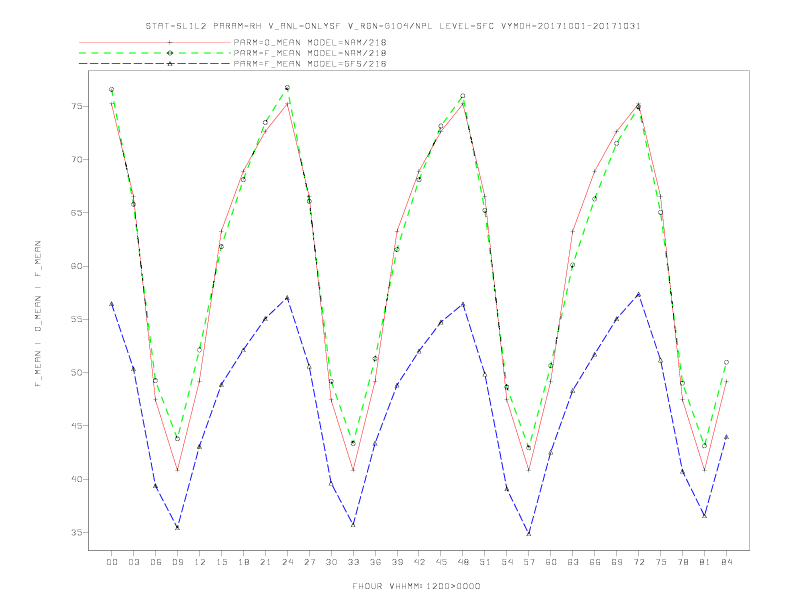Click blue GFS triangle point at hour 72
This screenshot has height=612, width=792.
638,294
